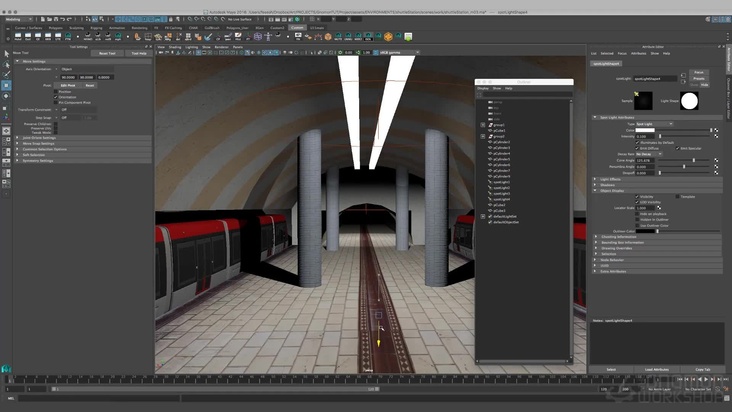Select the Move tool in toolbox
The height and width of the screenshot is (412, 732).
coord(6,86)
